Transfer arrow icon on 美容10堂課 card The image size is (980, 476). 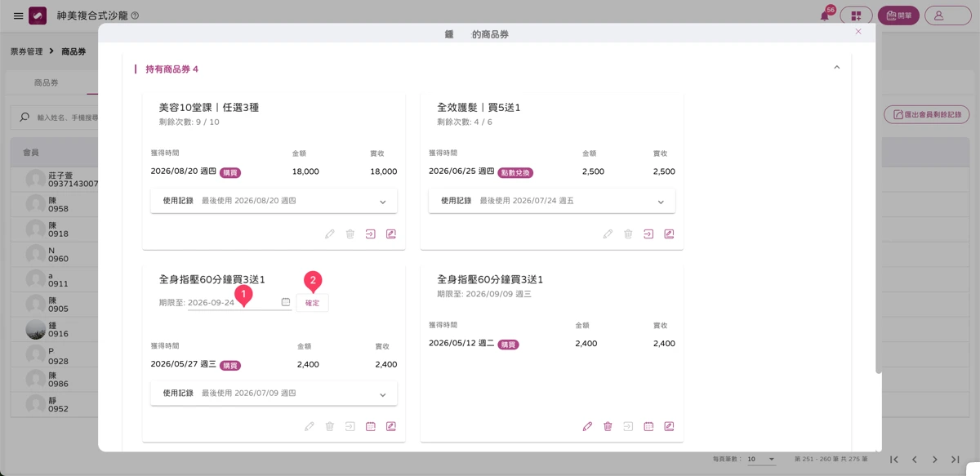[371, 234]
